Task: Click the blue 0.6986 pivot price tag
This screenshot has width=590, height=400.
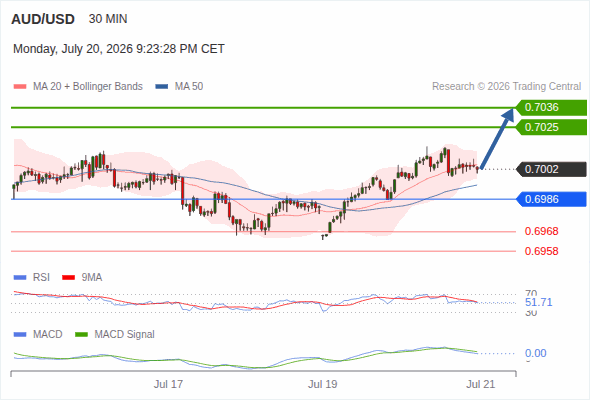Action: click(551, 199)
